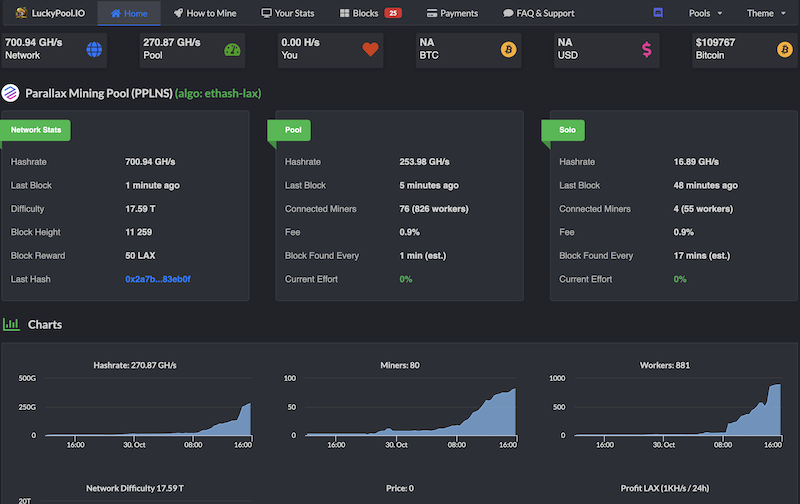The height and width of the screenshot is (504, 800).
Task: Open the Blocks page
Action: click(371, 13)
